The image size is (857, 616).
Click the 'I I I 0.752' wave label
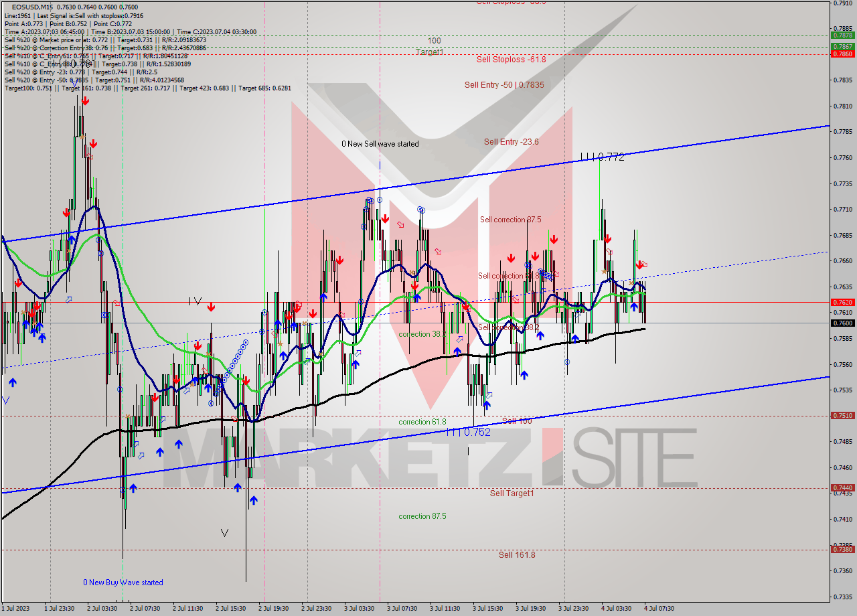pos(468,433)
